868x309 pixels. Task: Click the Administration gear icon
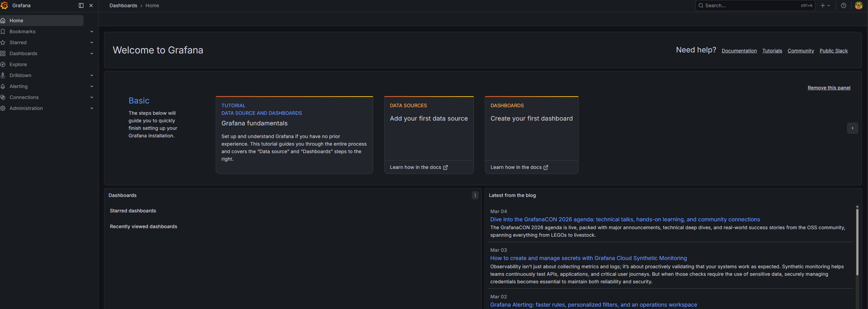pos(3,108)
